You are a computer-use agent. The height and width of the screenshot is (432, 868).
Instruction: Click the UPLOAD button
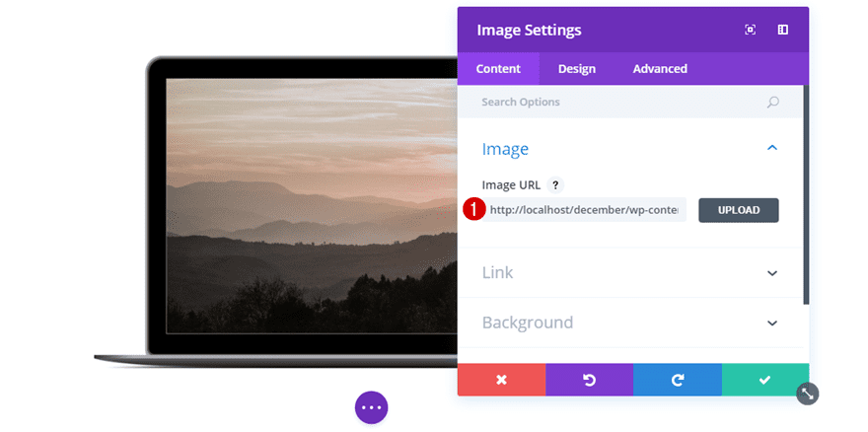coord(739,210)
